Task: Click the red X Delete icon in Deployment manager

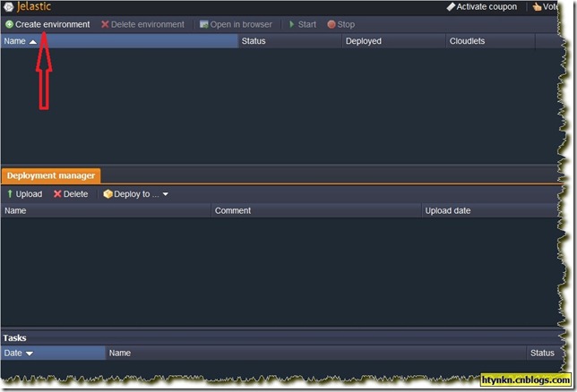Action: coord(57,194)
